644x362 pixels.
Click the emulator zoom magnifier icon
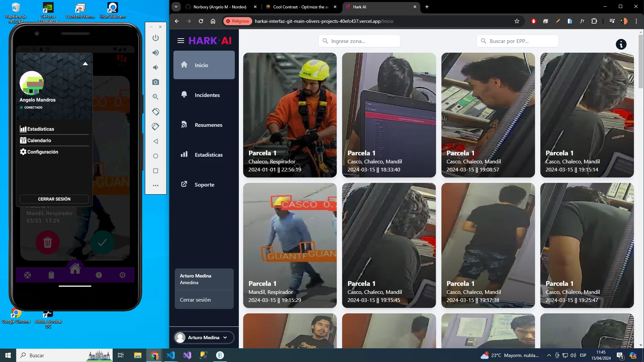[156, 97]
